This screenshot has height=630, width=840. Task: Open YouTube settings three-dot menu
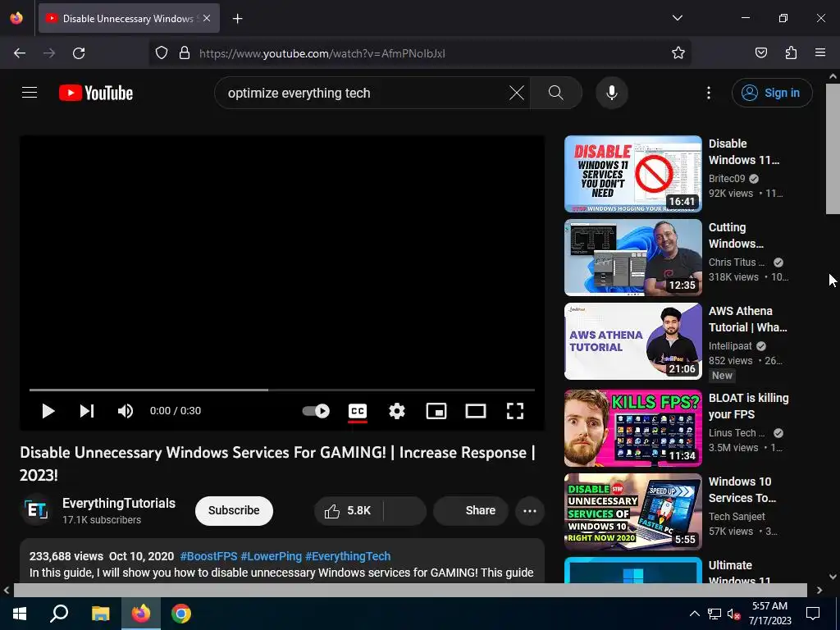click(708, 93)
